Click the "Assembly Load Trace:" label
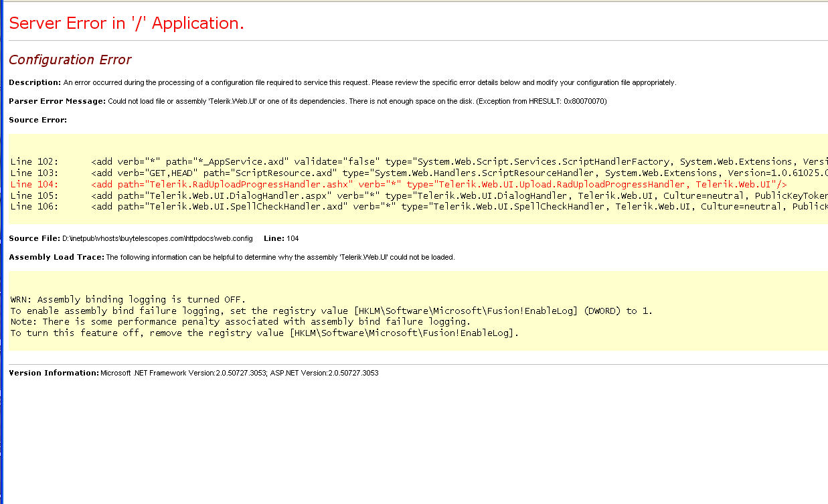The image size is (828, 504). [x=57, y=257]
